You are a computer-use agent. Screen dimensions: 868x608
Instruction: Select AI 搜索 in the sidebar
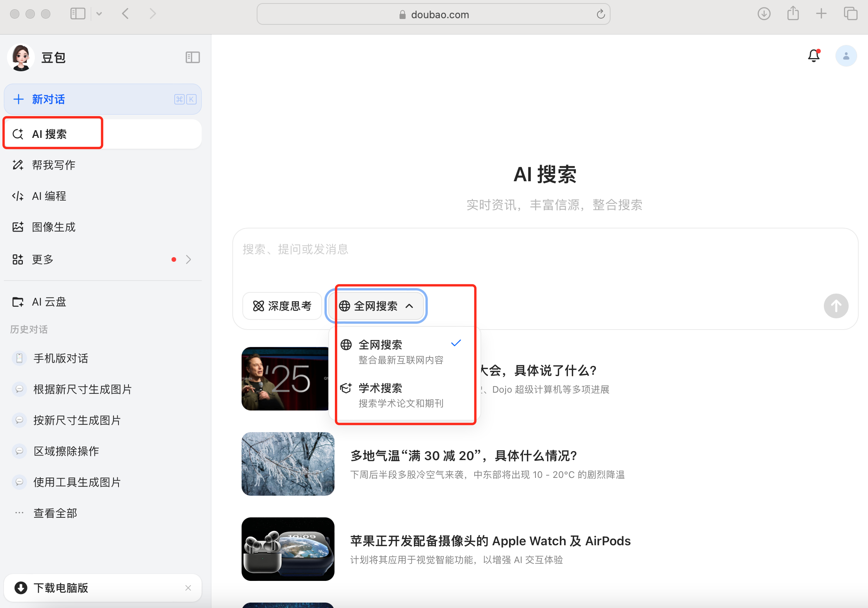[103, 134]
